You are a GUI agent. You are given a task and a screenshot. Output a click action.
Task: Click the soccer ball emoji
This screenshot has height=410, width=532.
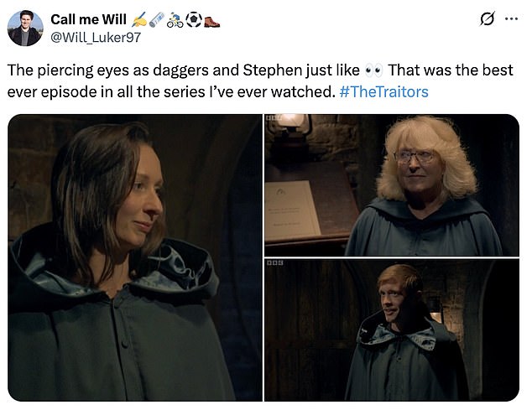tap(194, 19)
